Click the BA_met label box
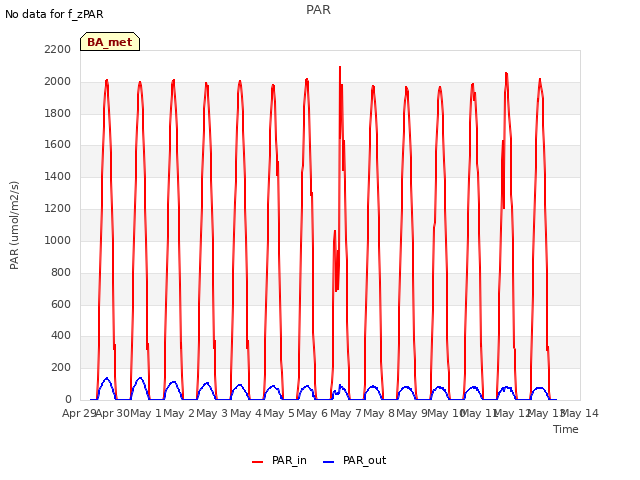The width and height of the screenshot is (640, 480). pyautogui.click(x=110, y=42)
